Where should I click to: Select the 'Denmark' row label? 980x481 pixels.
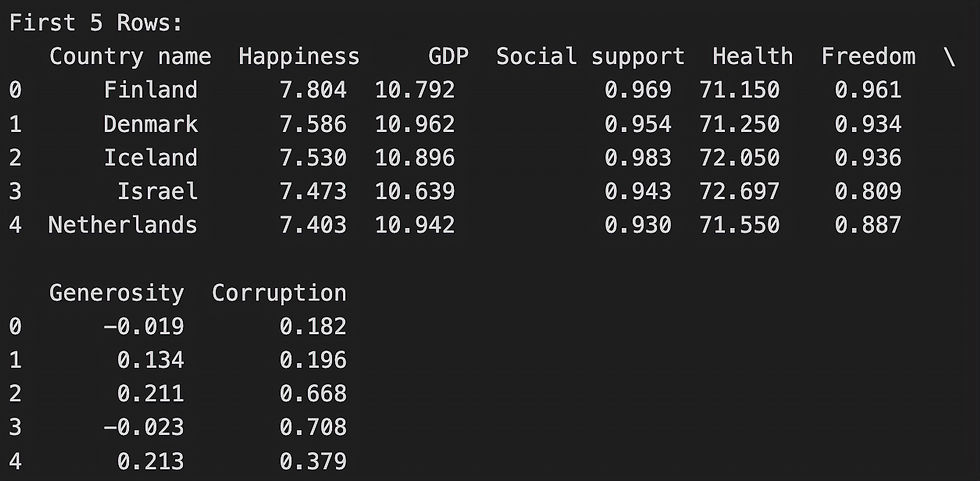[x=150, y=125]
